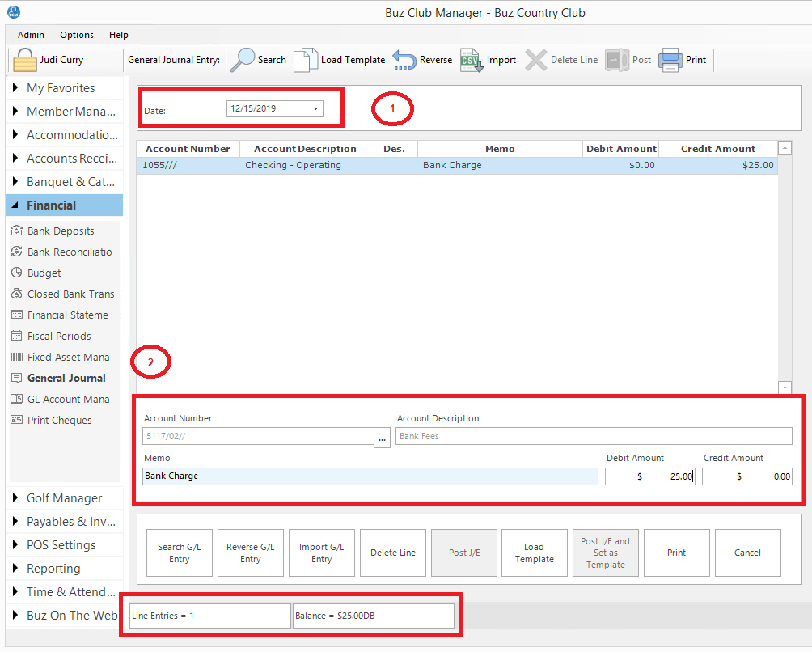The width and height of the screenshot is (812, 652).
Task: Click the grid scrollbar down arrow
Action: click(x=785, y=387)
